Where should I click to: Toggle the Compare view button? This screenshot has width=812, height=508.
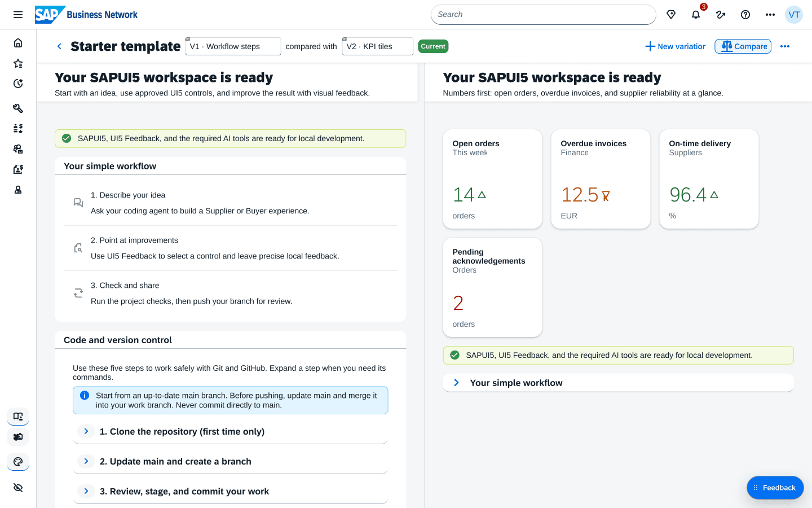coord(743,46)
